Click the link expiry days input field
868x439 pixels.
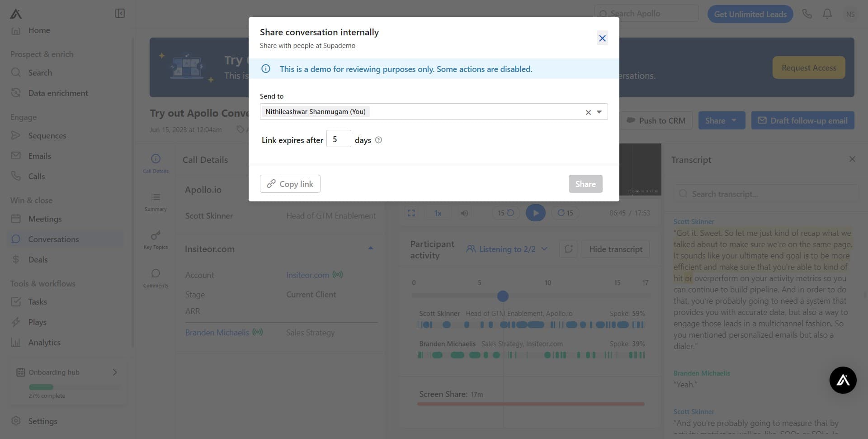click(x=339, y=138)
